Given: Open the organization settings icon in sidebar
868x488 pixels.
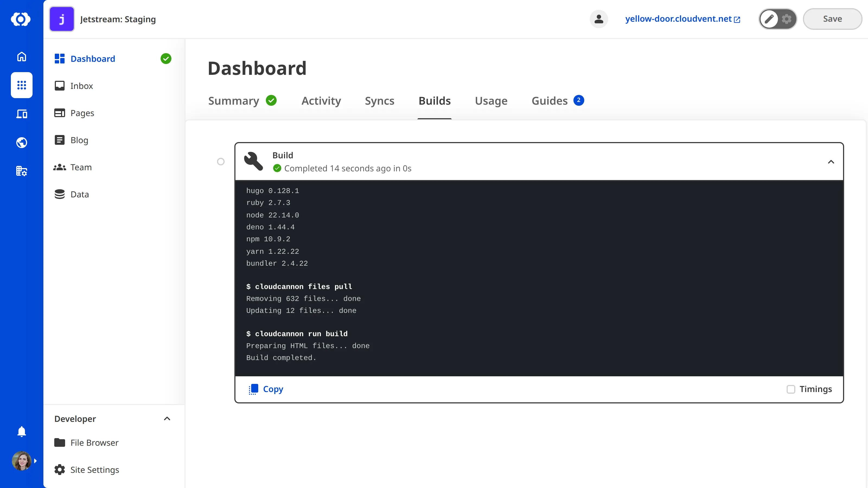Looking at the screenshot, I should [x=21, y=171].
